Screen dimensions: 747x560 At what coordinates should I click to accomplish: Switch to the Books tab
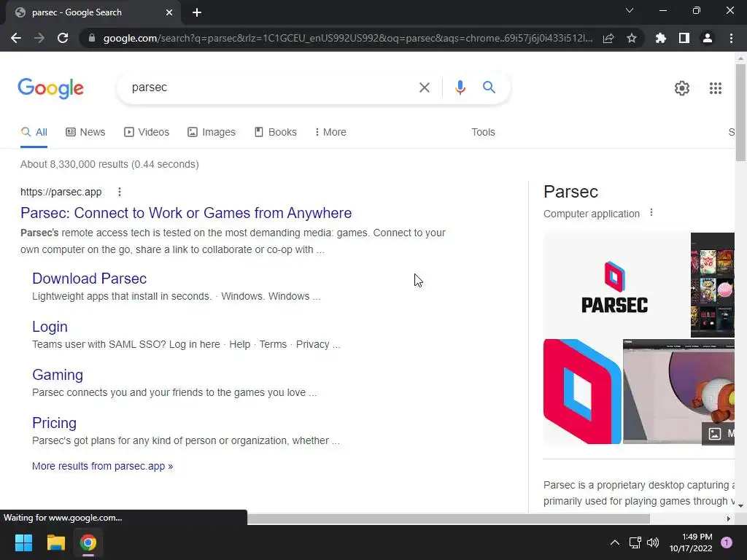point(275,133)
